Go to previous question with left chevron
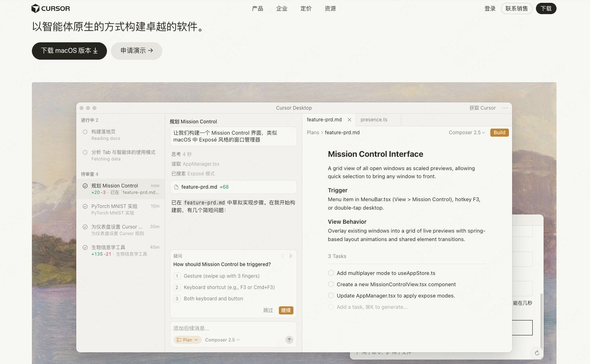 tap(282, 256)
